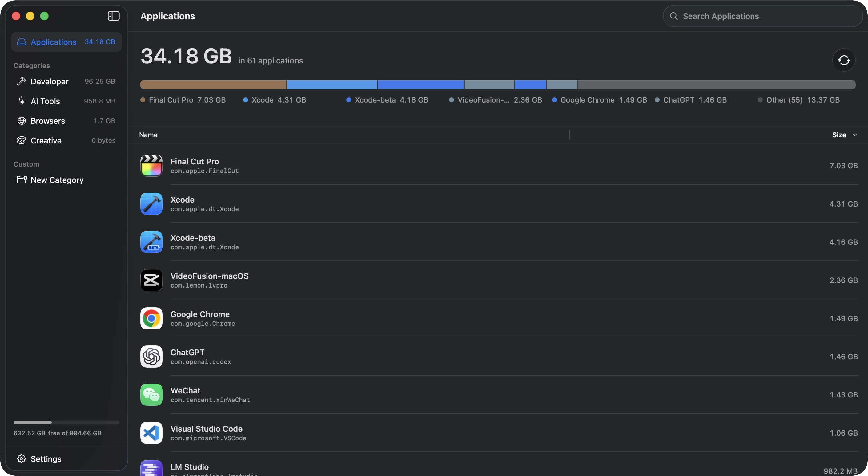Image resolution: width=868 pixels, height=476 pixels.
Task: Focus the Search Applications field
Action: pyautogui.click(x=762, y=16)
